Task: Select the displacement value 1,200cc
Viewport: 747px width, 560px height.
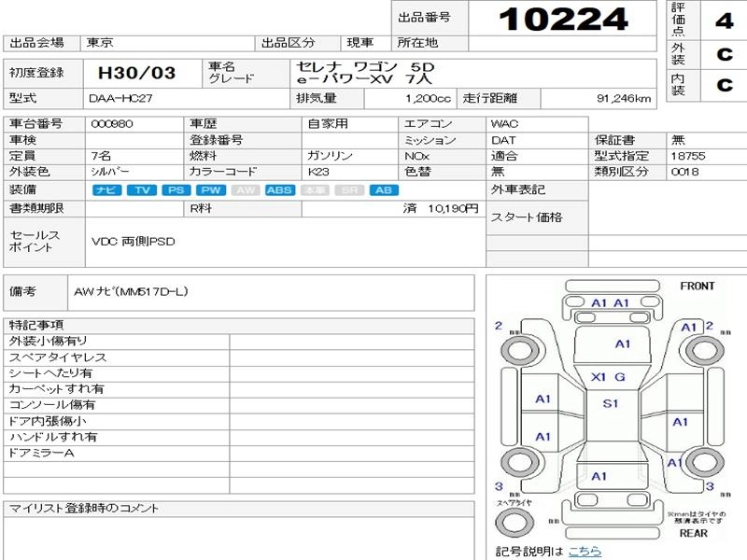Action: [428, 99]
